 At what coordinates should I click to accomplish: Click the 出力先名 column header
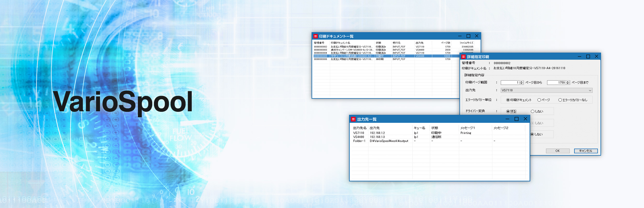(360, 128)
